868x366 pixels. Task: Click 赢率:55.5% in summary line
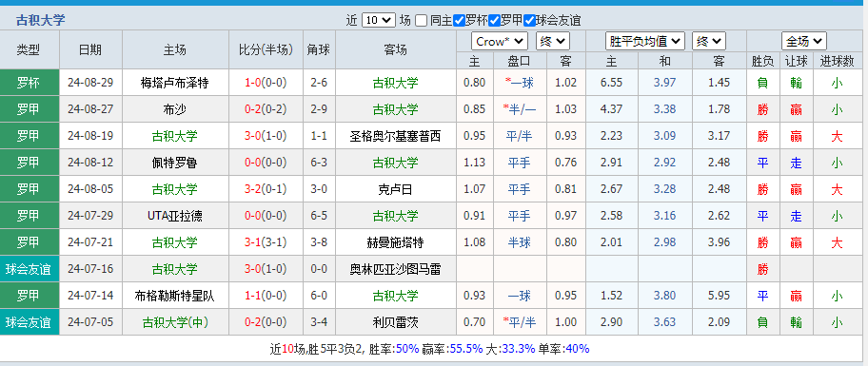coord(453,349)
